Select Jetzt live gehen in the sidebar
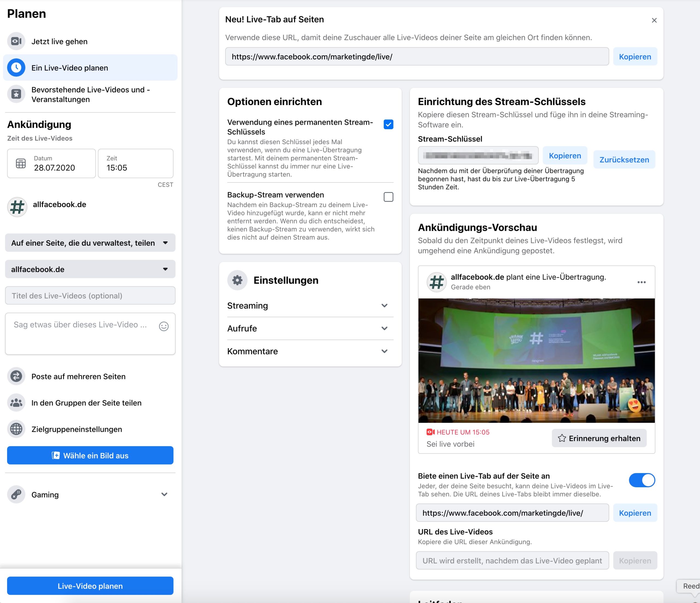Viewport: 700px width, 603px height. tap(90, 41)
